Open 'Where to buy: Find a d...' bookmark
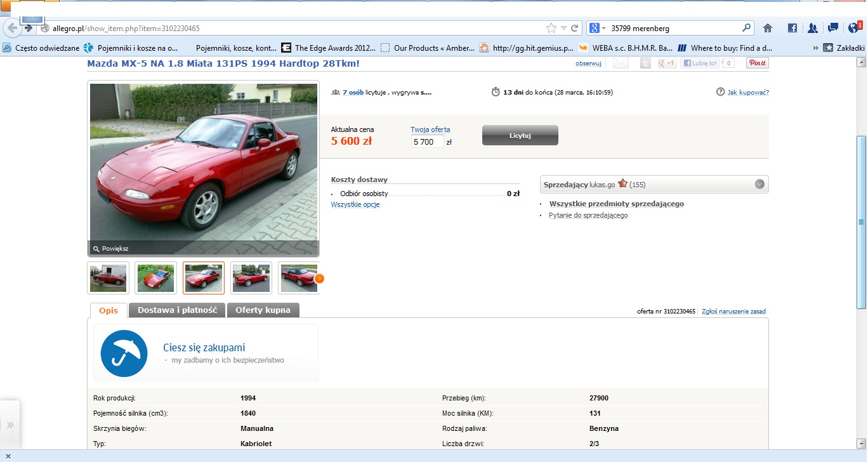The width and height of the screenshot is (868, 462). pos(725,48)
